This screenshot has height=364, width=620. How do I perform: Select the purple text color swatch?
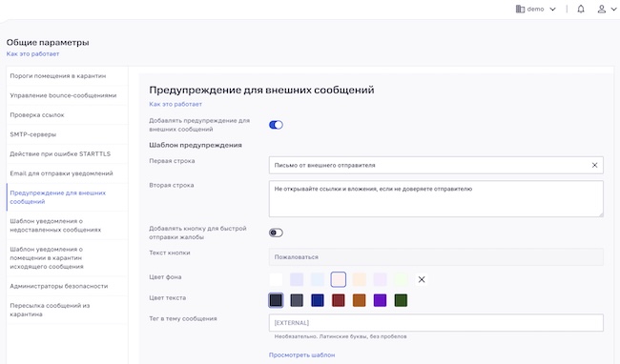380,300
